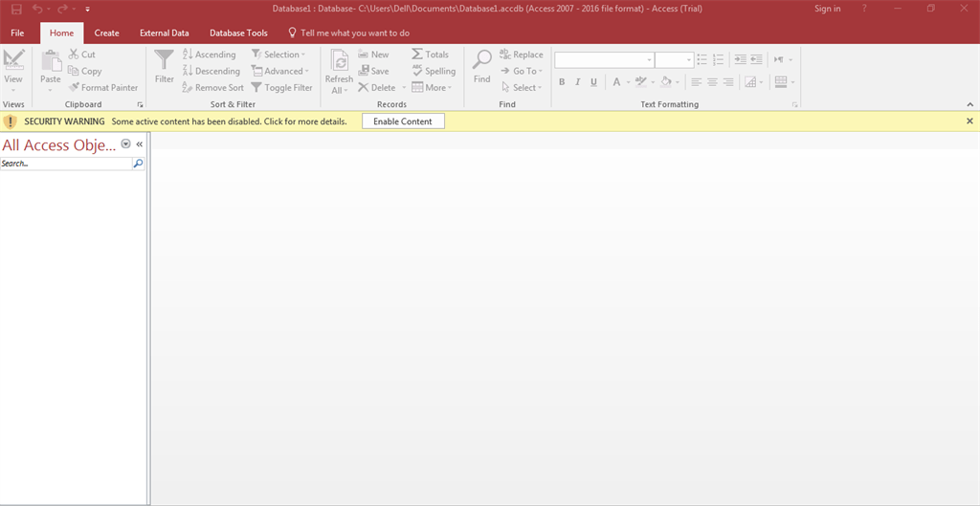
Task: Click the Redo arrow in quick access toolbar
Action: (x=62, y=9)
